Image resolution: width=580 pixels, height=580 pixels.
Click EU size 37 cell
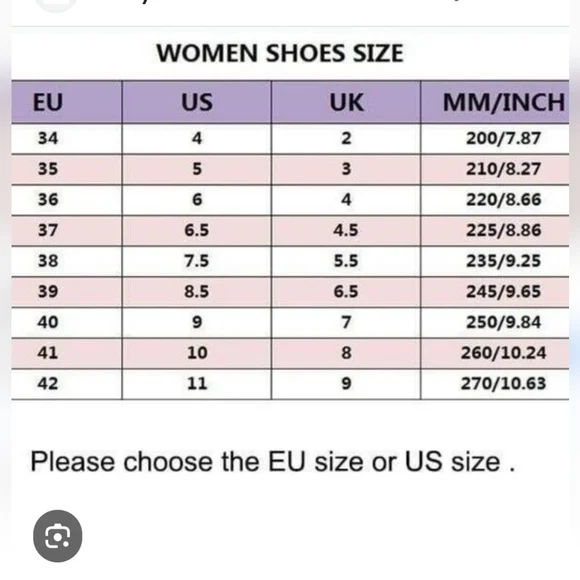point(67,231)
